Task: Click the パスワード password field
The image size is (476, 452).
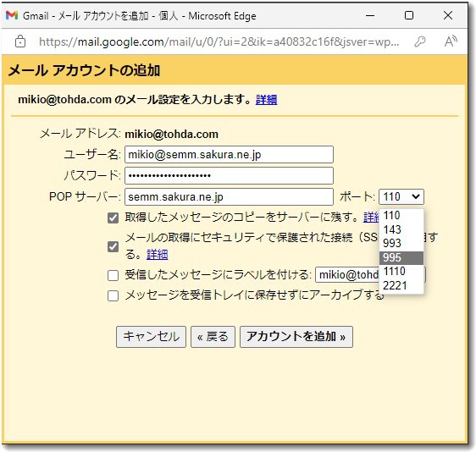Action: [229, 175]
